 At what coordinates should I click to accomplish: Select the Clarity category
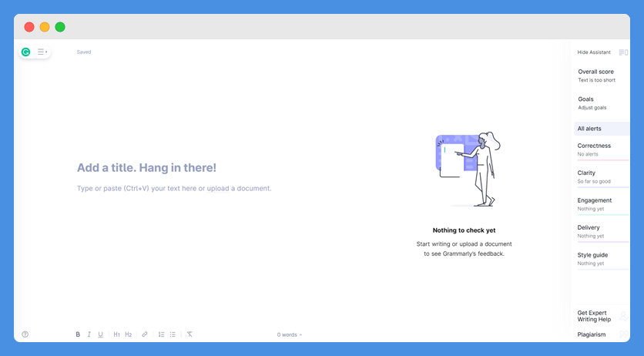(x=602, y=177)
